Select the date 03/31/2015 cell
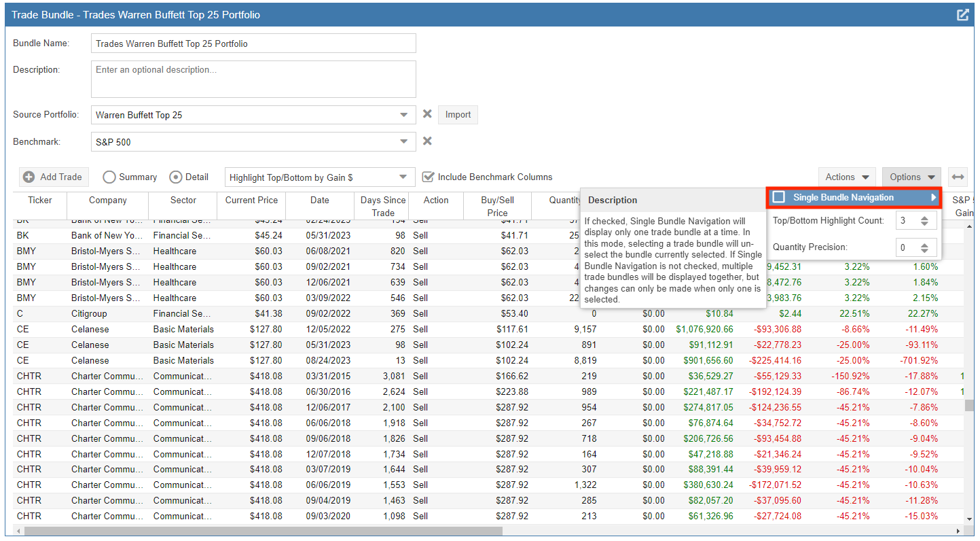 tap(320, 376)
